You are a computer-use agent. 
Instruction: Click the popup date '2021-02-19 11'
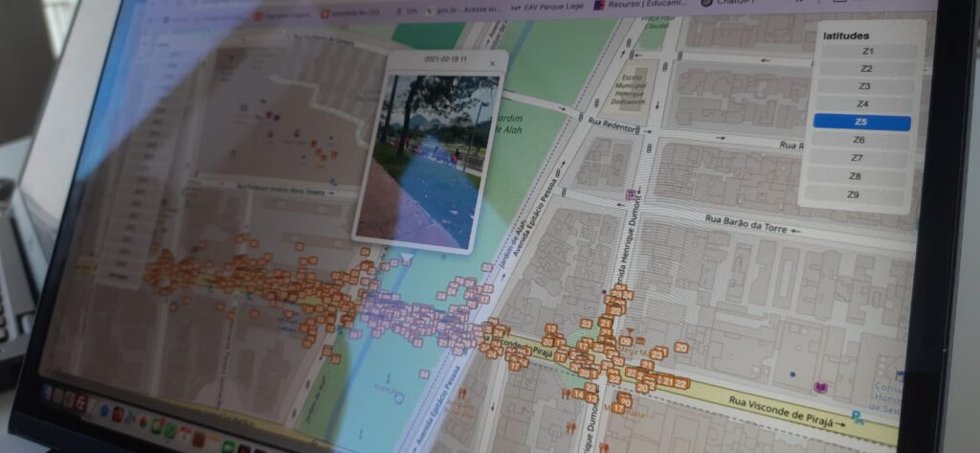pos(446,59)
